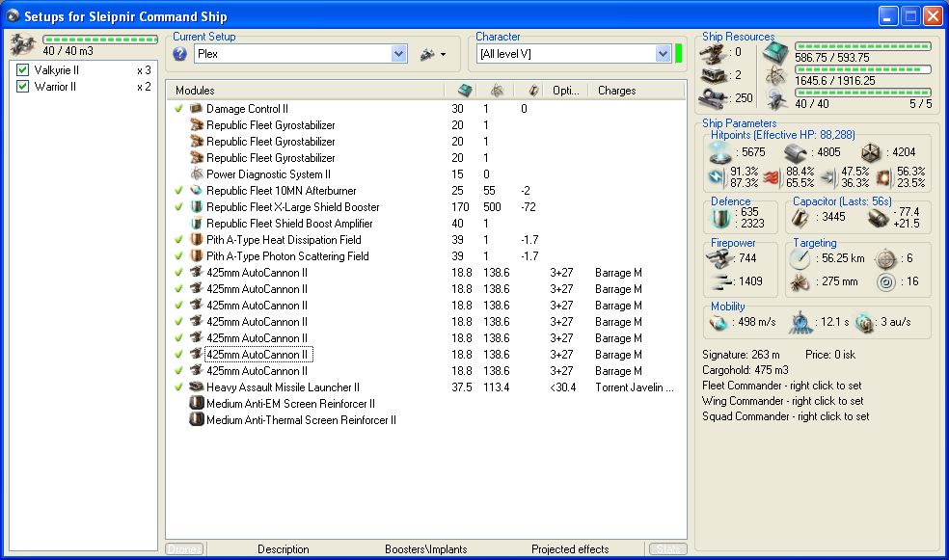This screenshot has height=560, width=949.
Task: Click the Charges column header
Action: tap(636, 90)
